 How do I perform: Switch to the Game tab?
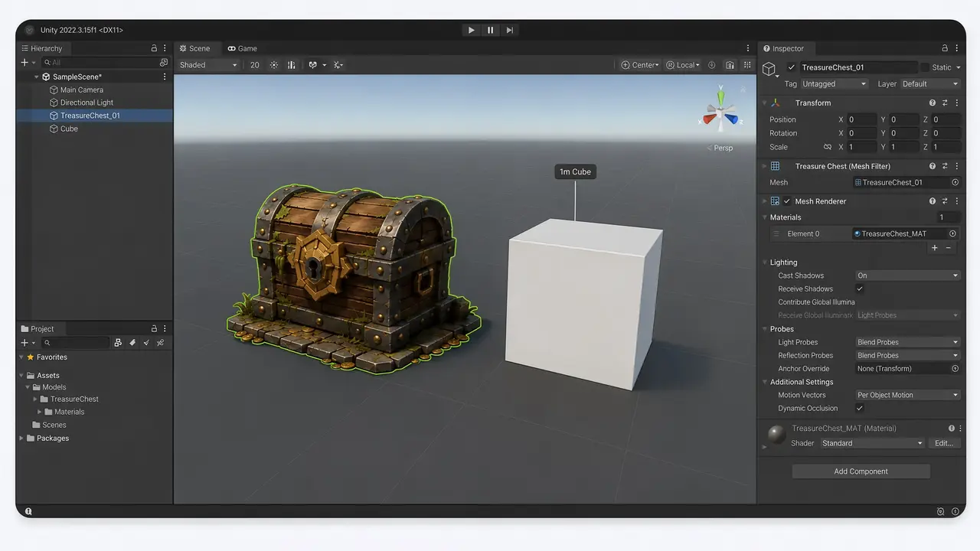[243, 48]
